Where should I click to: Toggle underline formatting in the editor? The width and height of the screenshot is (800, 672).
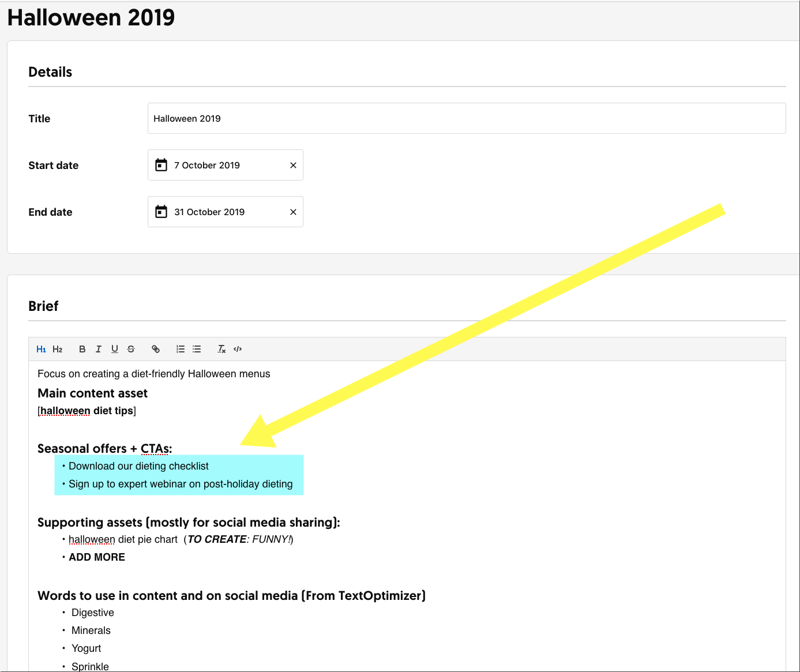[115, 349]
